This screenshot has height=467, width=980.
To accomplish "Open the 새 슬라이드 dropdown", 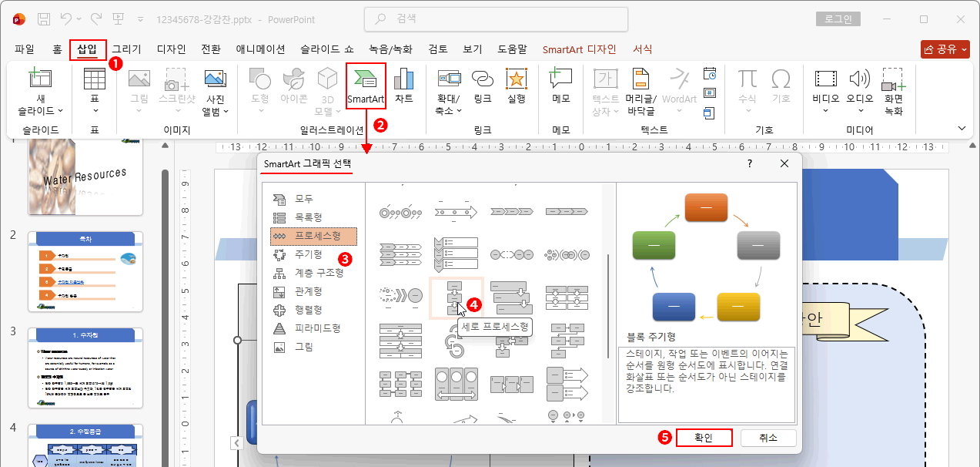I will [x=40, y=110].
